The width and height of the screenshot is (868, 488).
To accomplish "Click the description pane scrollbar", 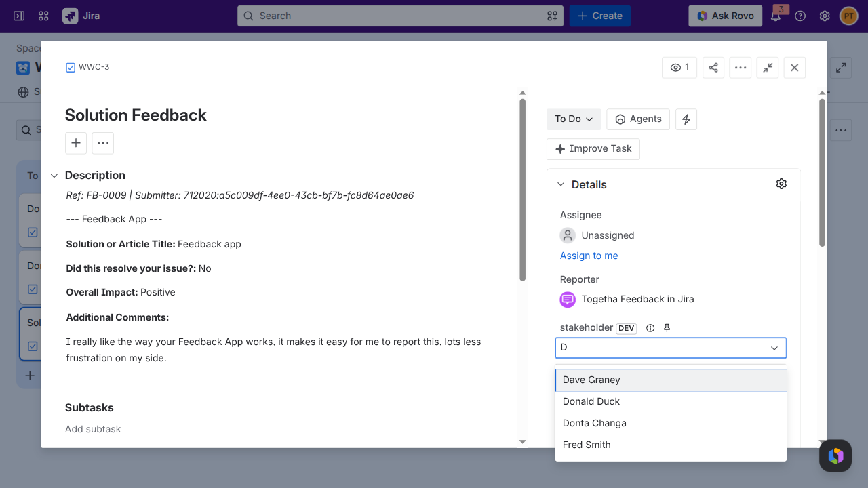I will (x=522, y=189).
